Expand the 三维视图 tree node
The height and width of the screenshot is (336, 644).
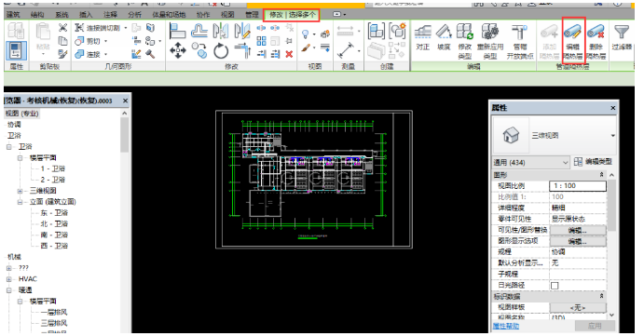20,191
